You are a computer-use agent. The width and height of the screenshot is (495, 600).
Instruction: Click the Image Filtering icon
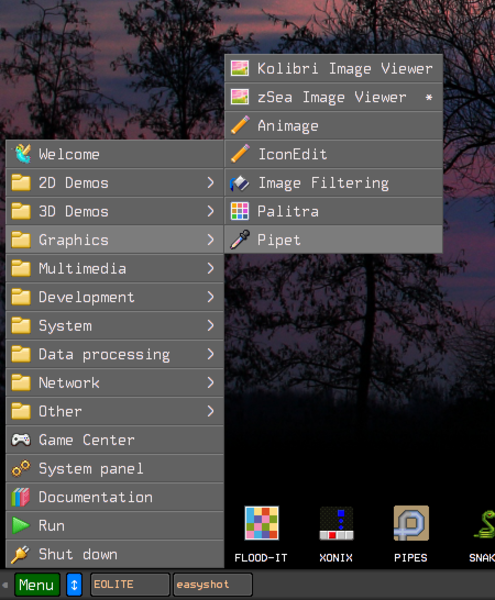tap(240, 183)
